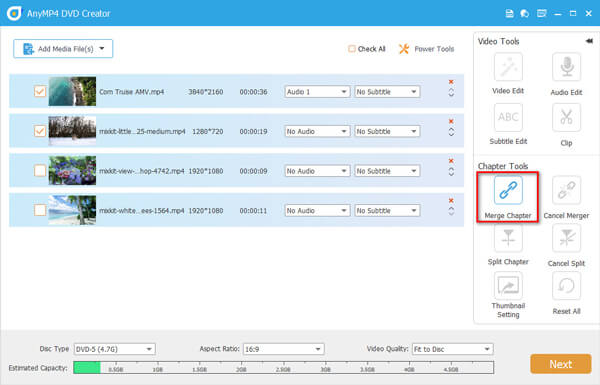Click the Chapter Tools heading
This screenshot has height=385, width=600.
[x=503, y=166]
